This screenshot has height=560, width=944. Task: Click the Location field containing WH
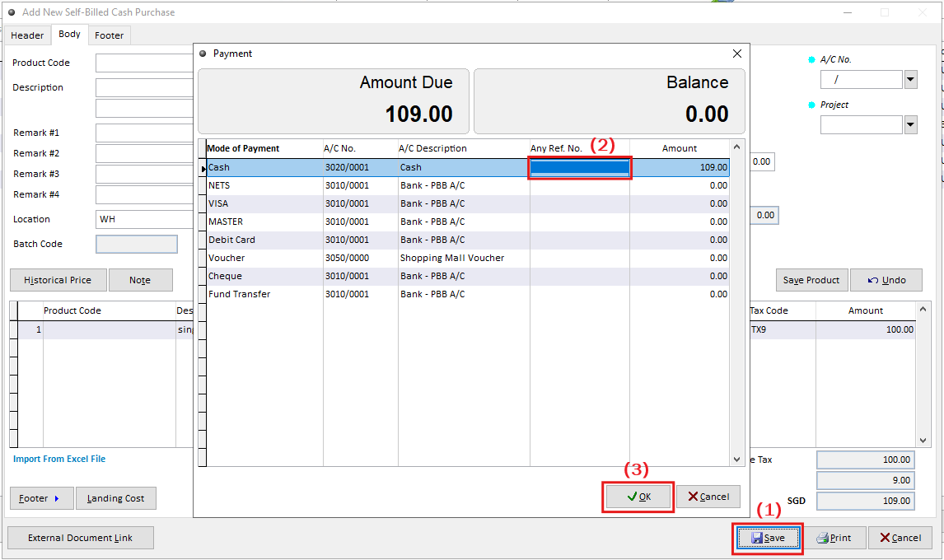pyautogui.click(x=144, y=219)
